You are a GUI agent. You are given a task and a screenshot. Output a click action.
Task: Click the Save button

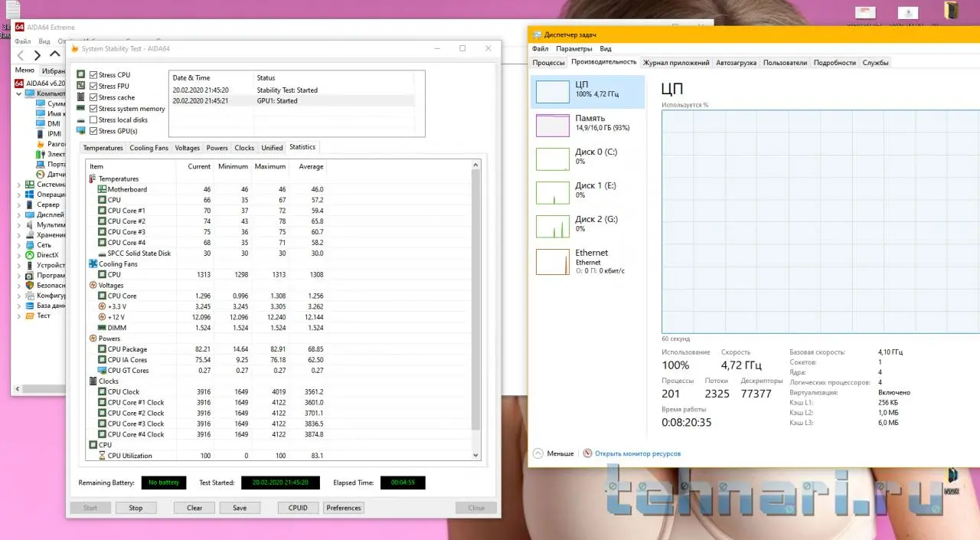click(x=240, y=508)
